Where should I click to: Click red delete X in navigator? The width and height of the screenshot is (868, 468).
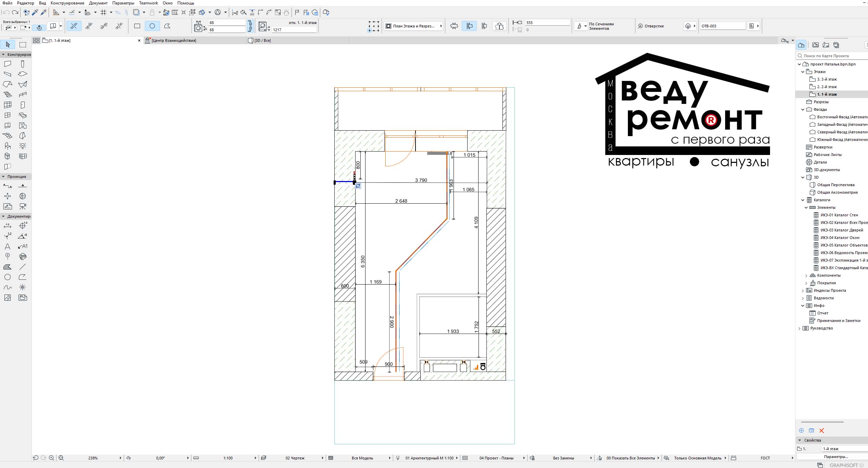click(x=822, y=431)
